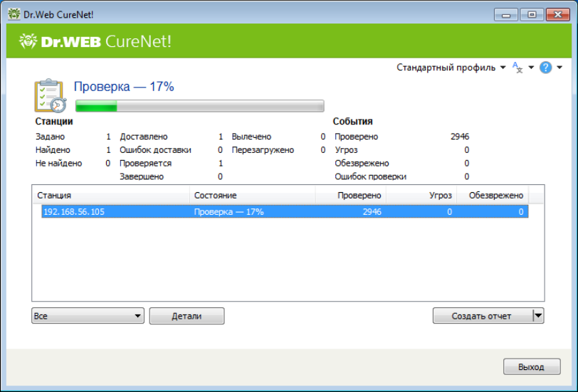This screenshot has height=392, width=578.
Task: Click the Создать отчет button
Action: point(483,316)
